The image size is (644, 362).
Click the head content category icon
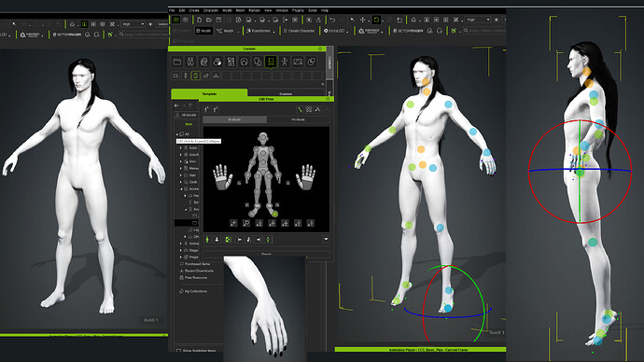[x=203, y=62]
